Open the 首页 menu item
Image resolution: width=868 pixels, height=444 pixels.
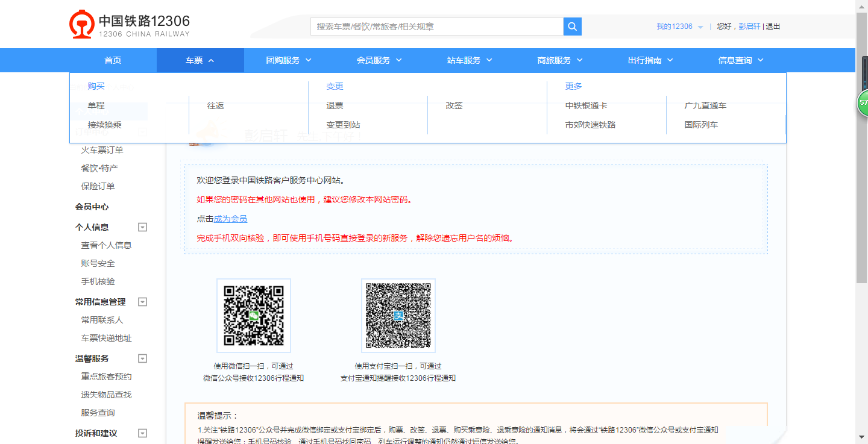coord(112,60)
